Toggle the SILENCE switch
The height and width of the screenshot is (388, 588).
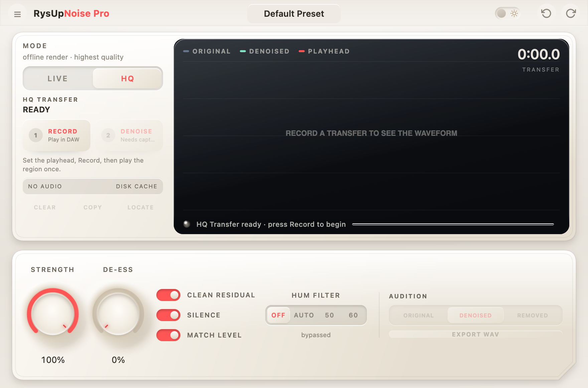pyautogui.click(x=168, y=315)
